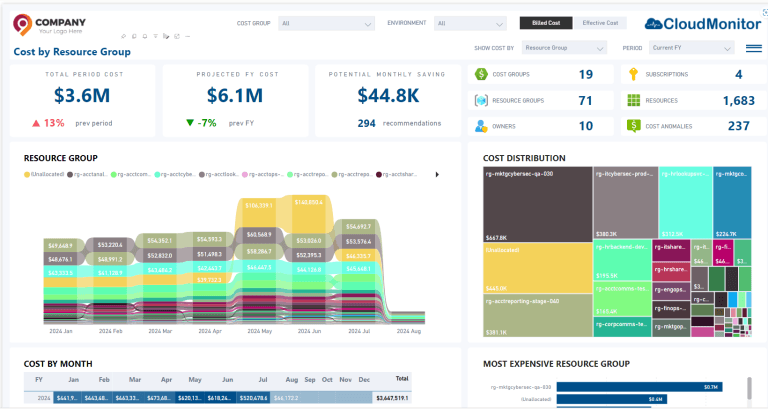Click the Cost Anomalies green dollar icon

point(633,126)
